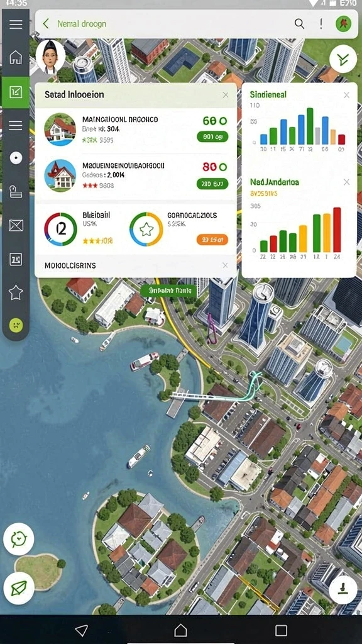Click the Bleidail label
362x644 pixels.
click(x=96, y=215)
